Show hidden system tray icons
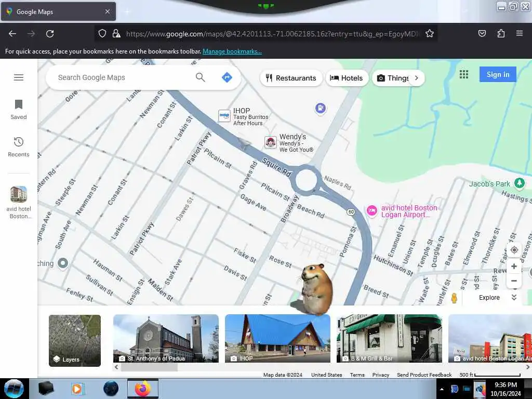 pyautogui.click(x=442, y=389)
